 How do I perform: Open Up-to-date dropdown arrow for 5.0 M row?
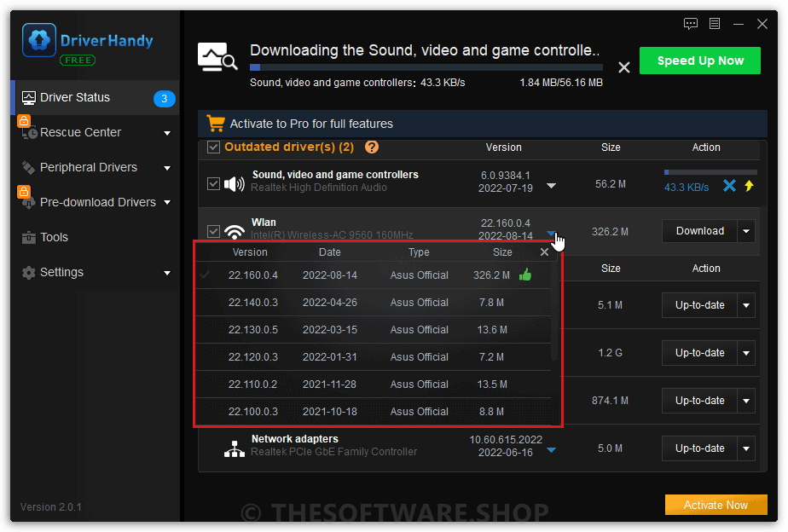click(746, 448)
